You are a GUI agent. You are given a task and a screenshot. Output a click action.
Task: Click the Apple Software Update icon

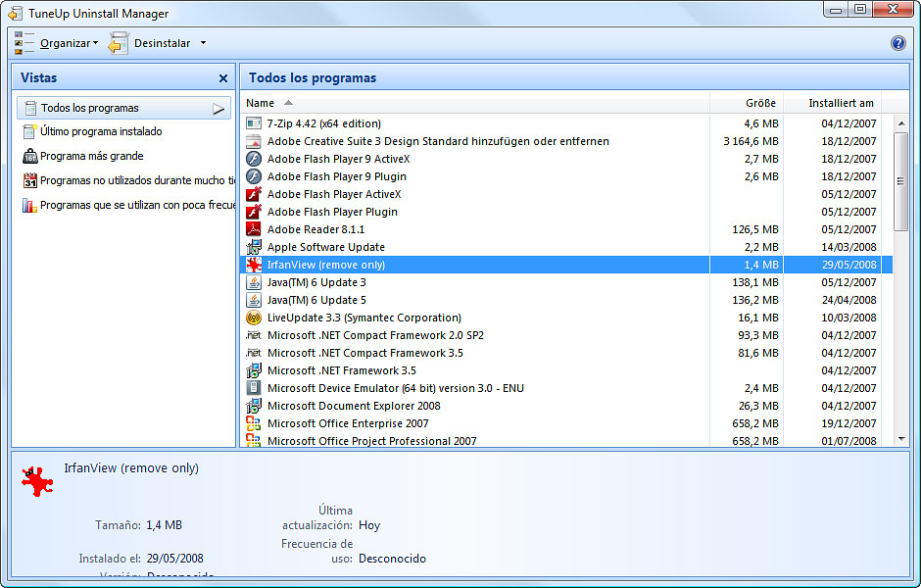254,247
